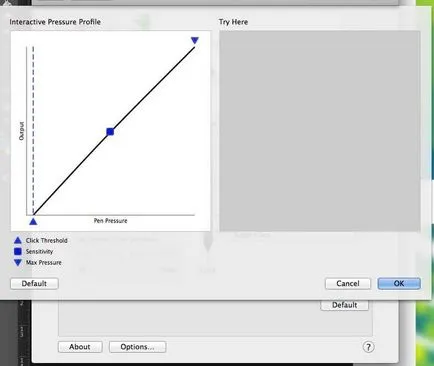Cancel the pressure profile changes
The image size is (434, 366).
(x=348, y=284)
